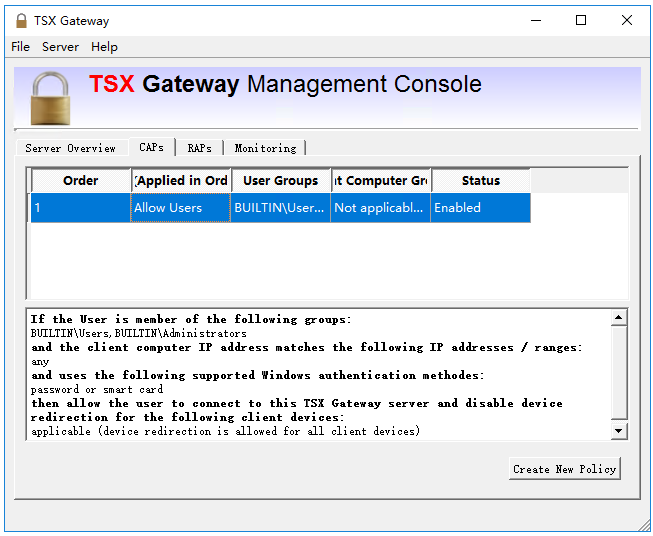The width and height of the screenshot is (653, 536).
Task: Switch to the Server Overview tab
Action: pyautogui.click(x=70, y=148)
